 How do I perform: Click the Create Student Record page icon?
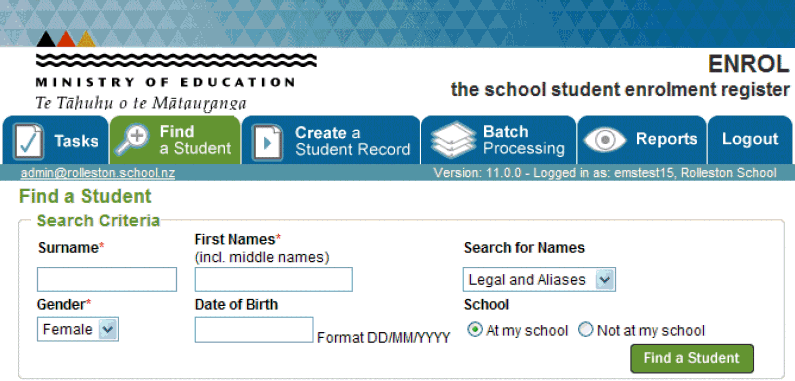coord(268,142)
